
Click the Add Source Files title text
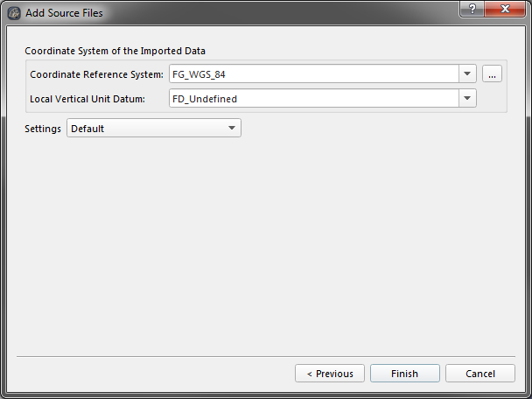point(64,13)
